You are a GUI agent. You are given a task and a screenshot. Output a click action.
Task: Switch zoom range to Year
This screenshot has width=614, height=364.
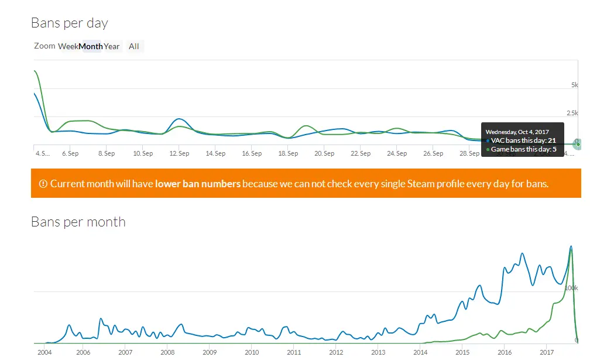click(112, 46)
